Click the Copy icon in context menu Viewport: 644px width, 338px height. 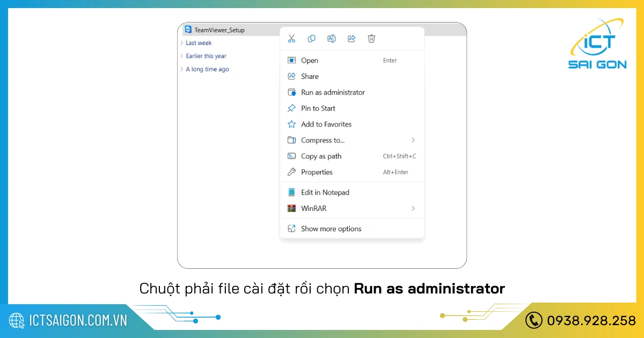pyautogui.click(x=311, y=39)
